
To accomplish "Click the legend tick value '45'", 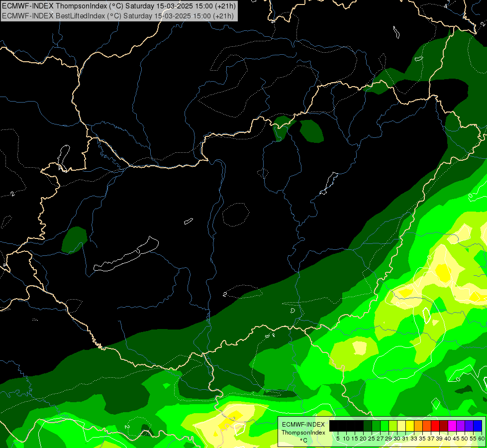I will coord(456,439).
